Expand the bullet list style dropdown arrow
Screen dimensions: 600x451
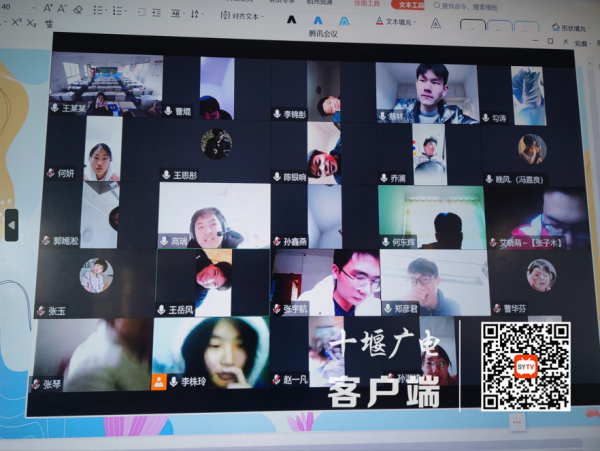(106, 11)
